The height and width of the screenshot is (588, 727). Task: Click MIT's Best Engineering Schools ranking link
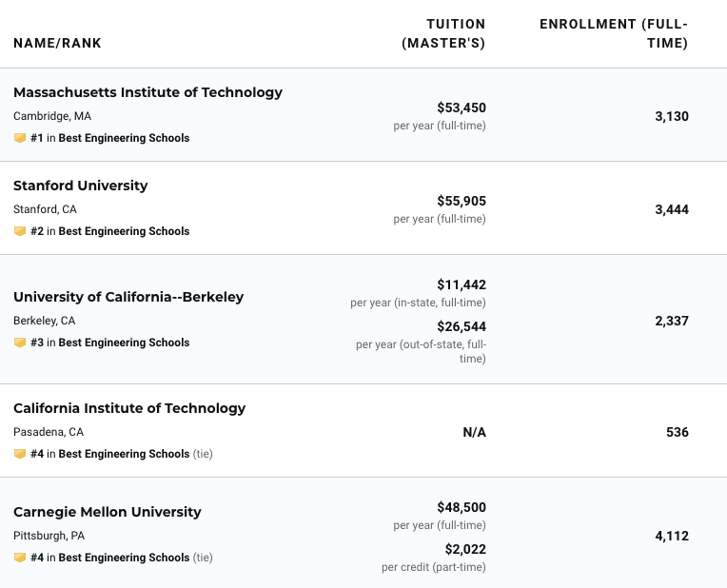click(x=124, y=138)
